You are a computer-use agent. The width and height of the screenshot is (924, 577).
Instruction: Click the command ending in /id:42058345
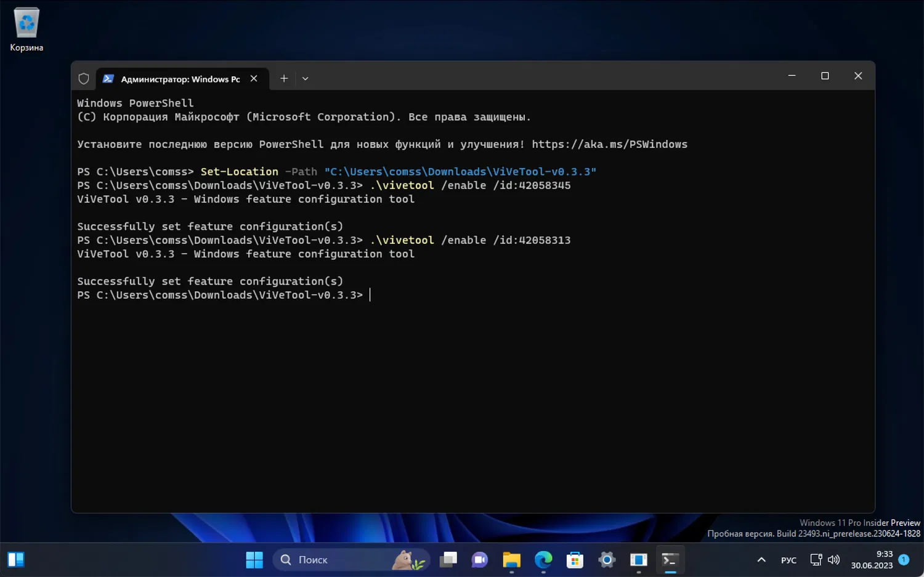coord(470,185)
